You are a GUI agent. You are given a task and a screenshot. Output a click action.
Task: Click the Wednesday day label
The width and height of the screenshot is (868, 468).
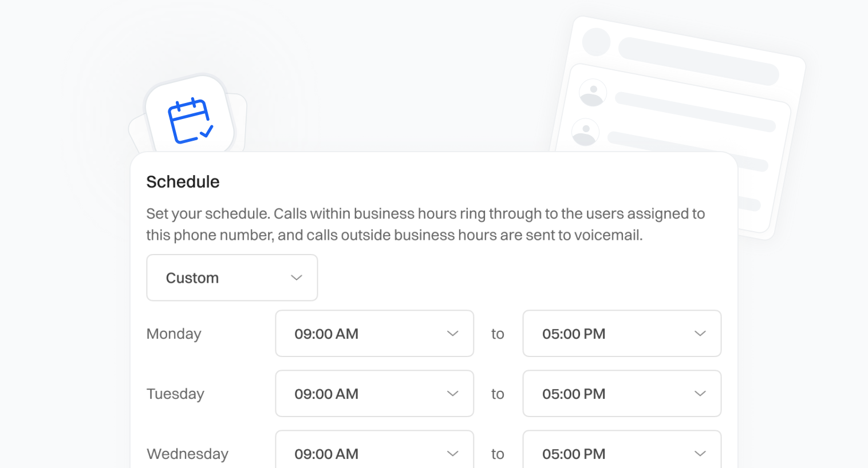pyautogui.click(x=188, y=454)
